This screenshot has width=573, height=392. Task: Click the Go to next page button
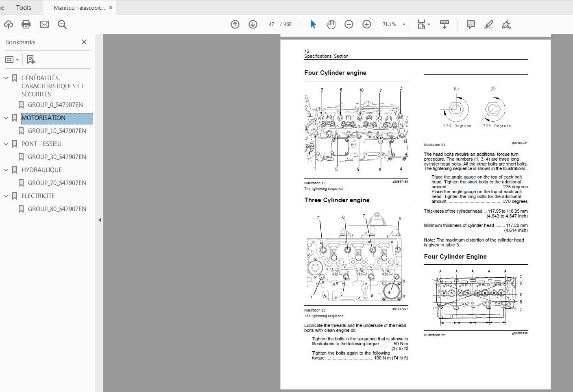(x=253, y=24)
